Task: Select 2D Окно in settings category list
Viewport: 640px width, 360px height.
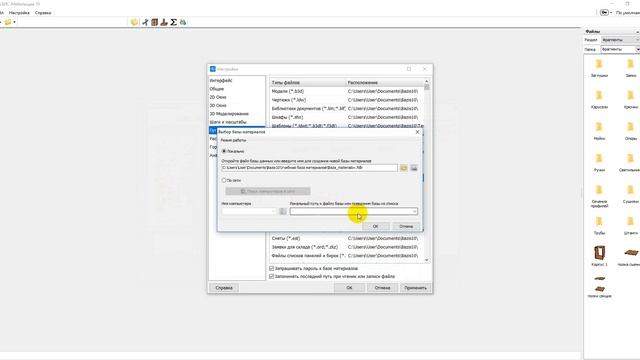Action: (218, 97)
